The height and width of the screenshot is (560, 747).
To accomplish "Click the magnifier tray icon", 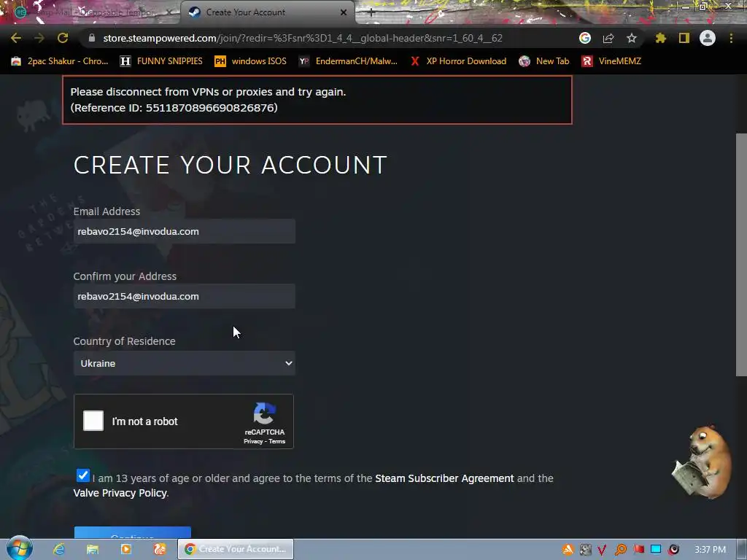I will [620, 550].
